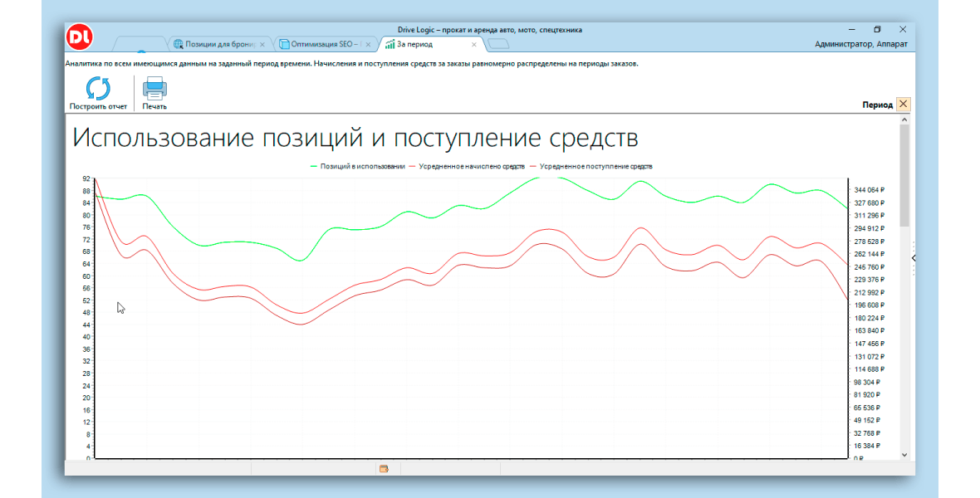Screen dimensions: 980x498
Task: Close the 'За период' tab
Action: [474, 44]
